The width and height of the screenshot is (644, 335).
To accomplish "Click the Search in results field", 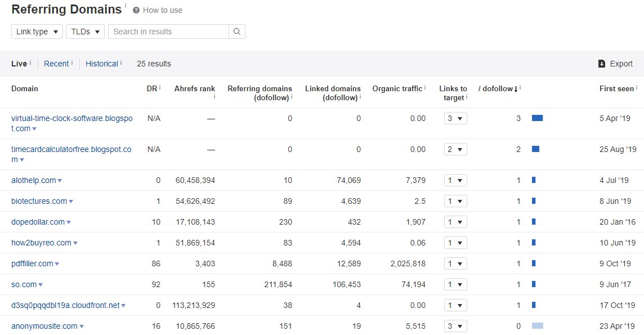I will (x=168, y=32).
